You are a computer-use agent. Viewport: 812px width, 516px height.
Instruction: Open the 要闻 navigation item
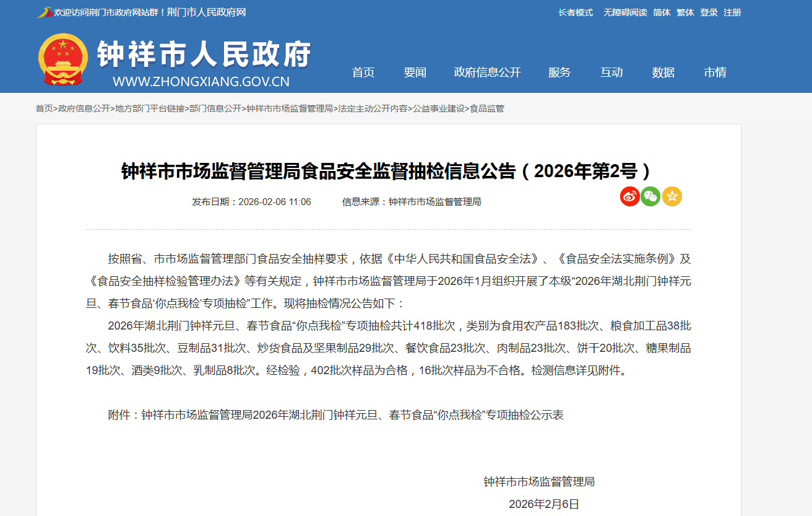(415, 72)
